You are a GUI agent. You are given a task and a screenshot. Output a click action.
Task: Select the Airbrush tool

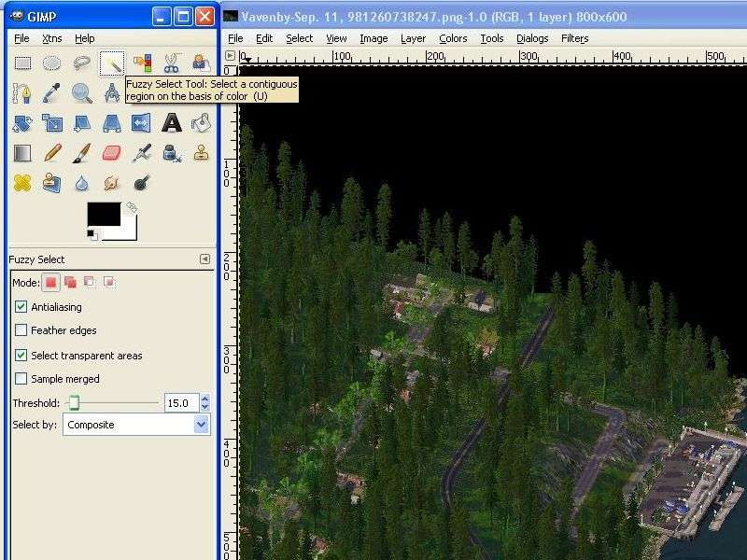coord(142,153)
